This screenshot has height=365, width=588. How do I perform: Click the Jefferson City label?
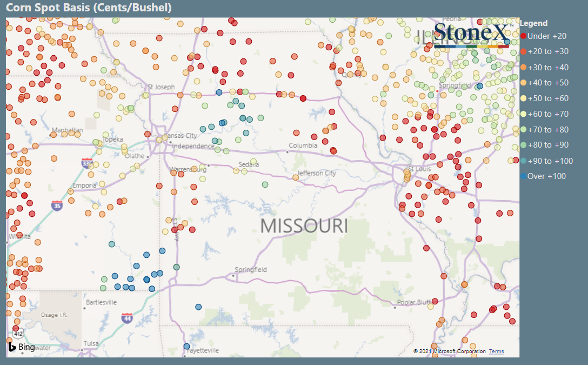[x=317, y=173]
